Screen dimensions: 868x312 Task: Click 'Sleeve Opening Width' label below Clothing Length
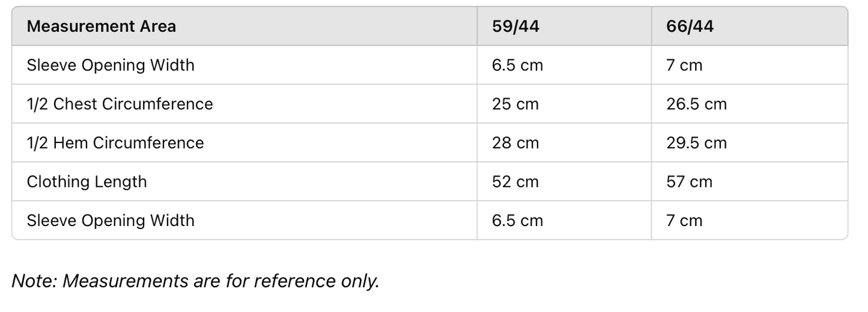point(111,220)
